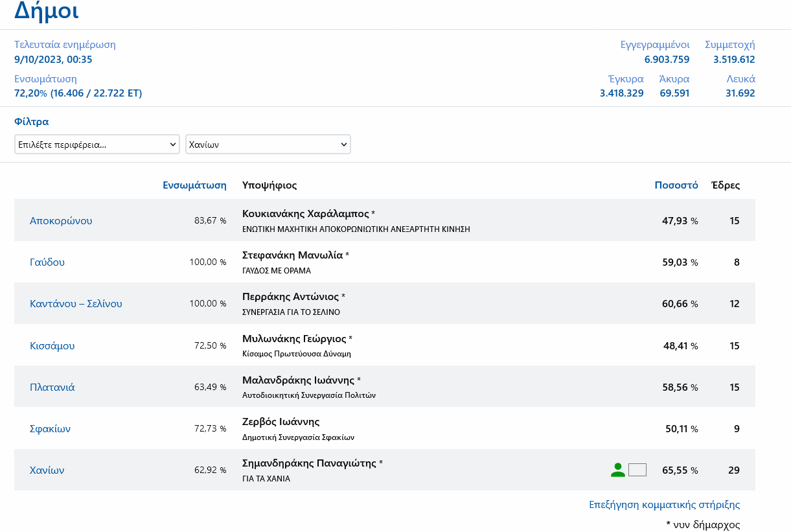791x532 pixels.
Task: Go to Κισσάμου municipality page
Action: click(x=52, y=346)
